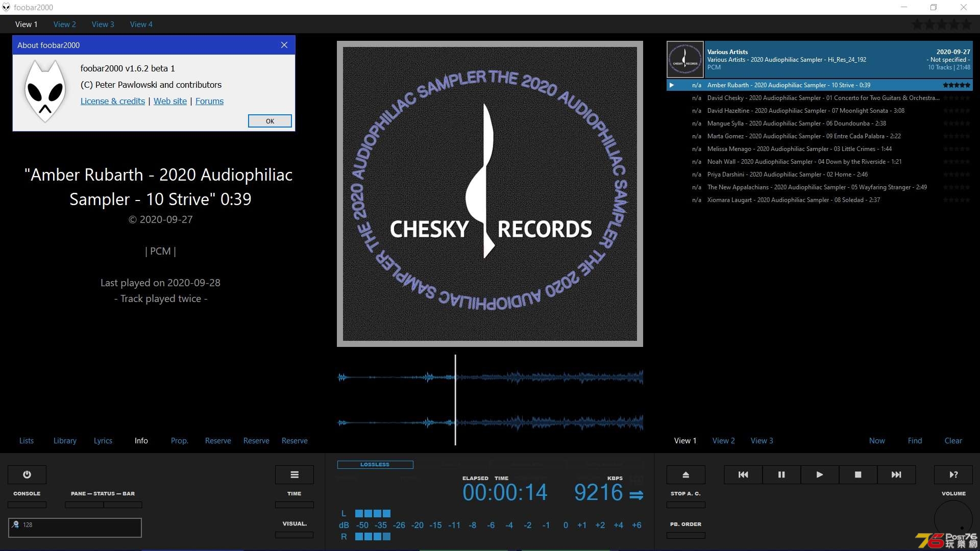Screen dimensions: 980x551
Task: Close the About foobar2000 dialog
Action: [284, 45]
